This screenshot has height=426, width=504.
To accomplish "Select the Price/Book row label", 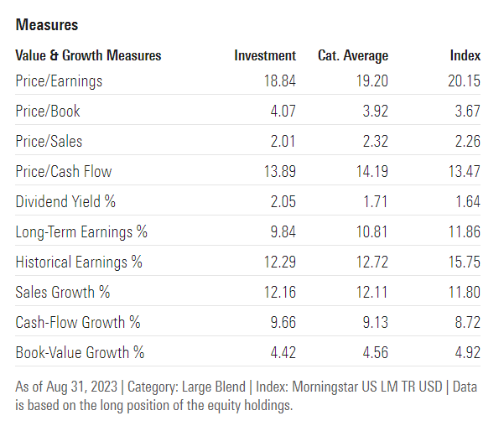I will tap(48, 111).
